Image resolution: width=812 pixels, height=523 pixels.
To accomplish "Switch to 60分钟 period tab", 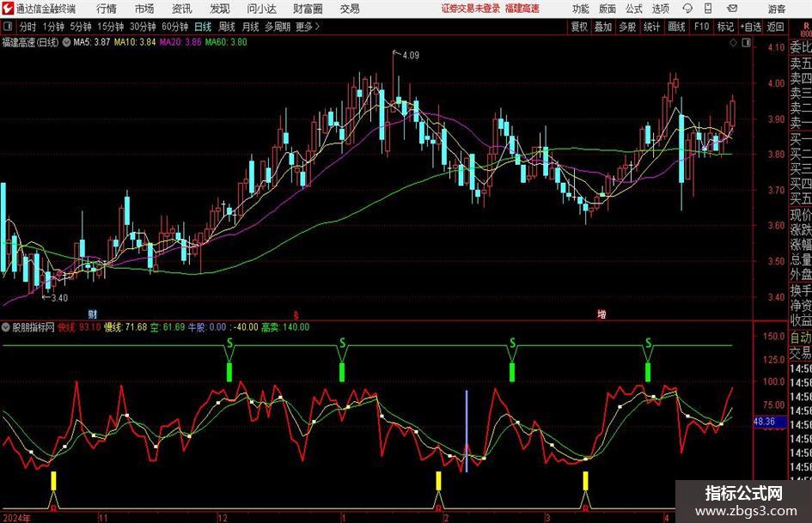I will 174,27.
